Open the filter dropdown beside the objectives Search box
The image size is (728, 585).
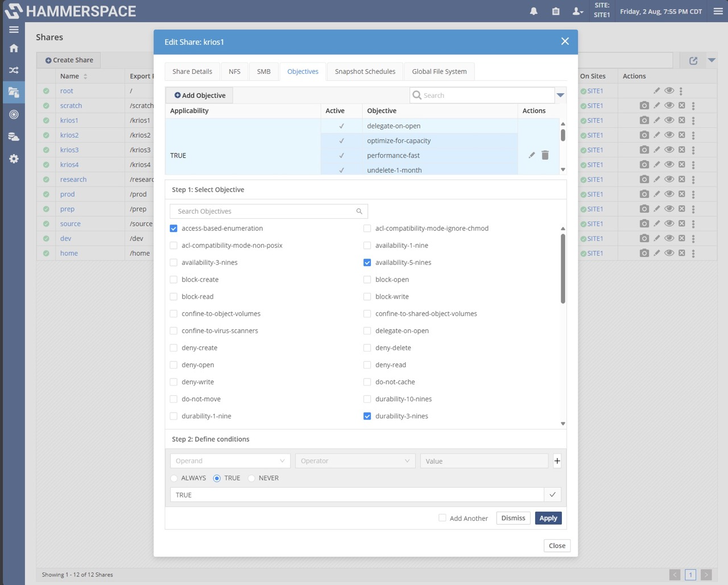click(x=561, y=95)
